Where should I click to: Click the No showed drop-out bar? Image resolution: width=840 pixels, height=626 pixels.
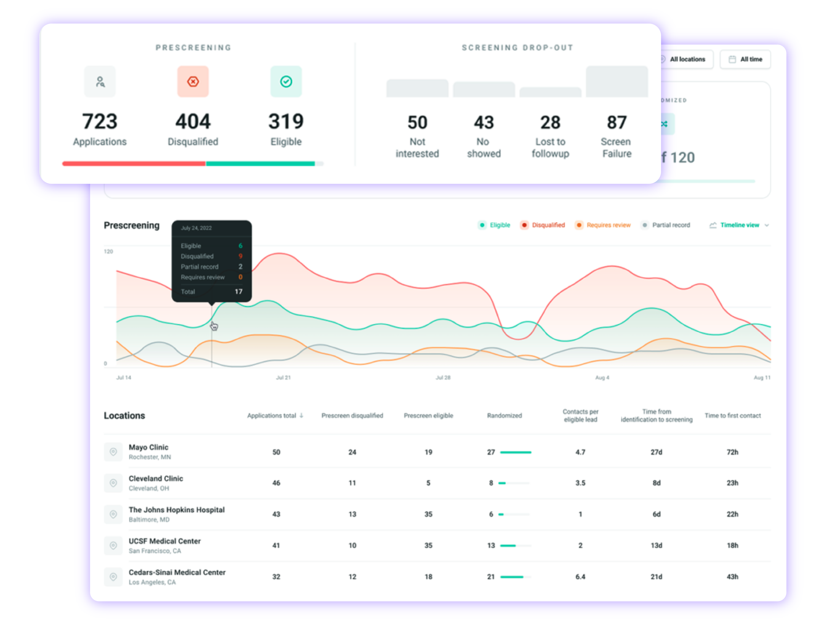pos(484,89)
